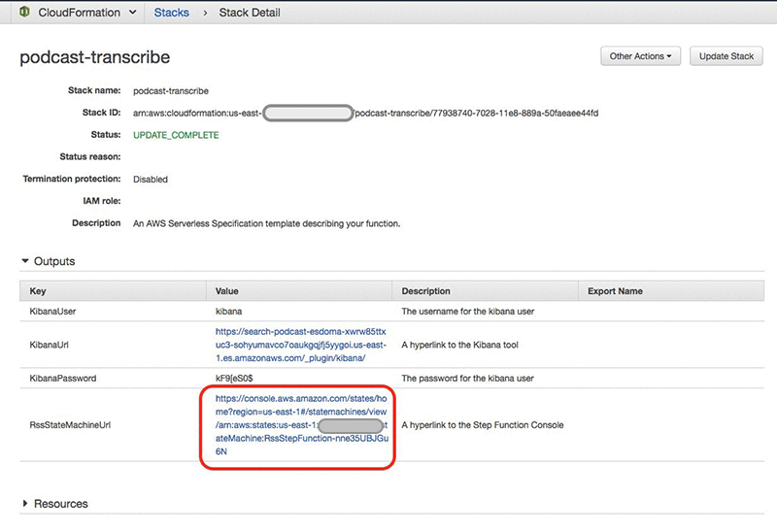The height and width of the screenshot is (532, 777).
Task: Select the KibanaUser key cell
Action: (x=53, y=312)
